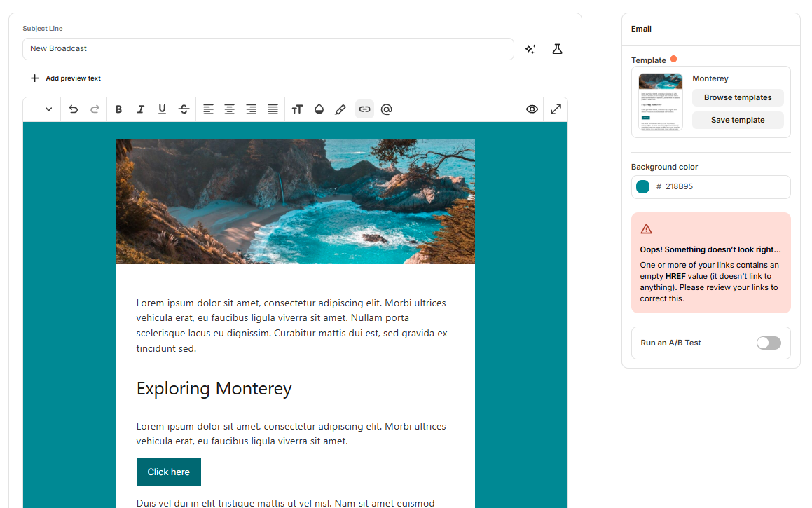The height and width of the screenshot is (508, 812).
Task: Align text right
Action: 251,109
